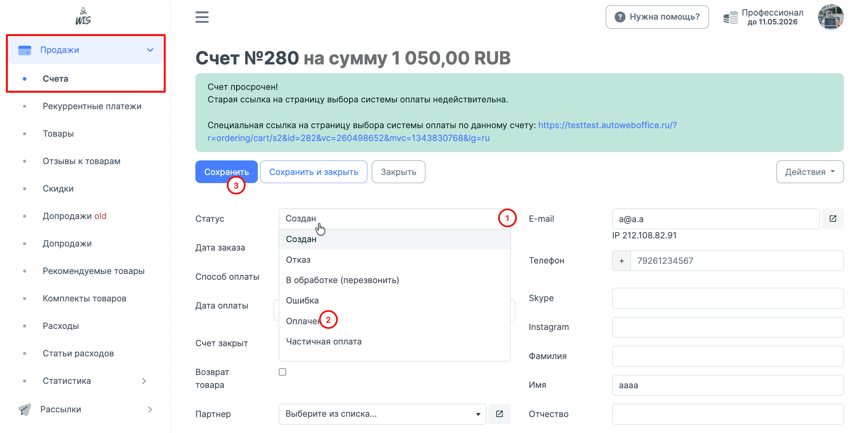Viewport: 868px width, 433px height.
Task: Click the WIS logo icon
Action: pyautogui.click(x=83, y=17)
